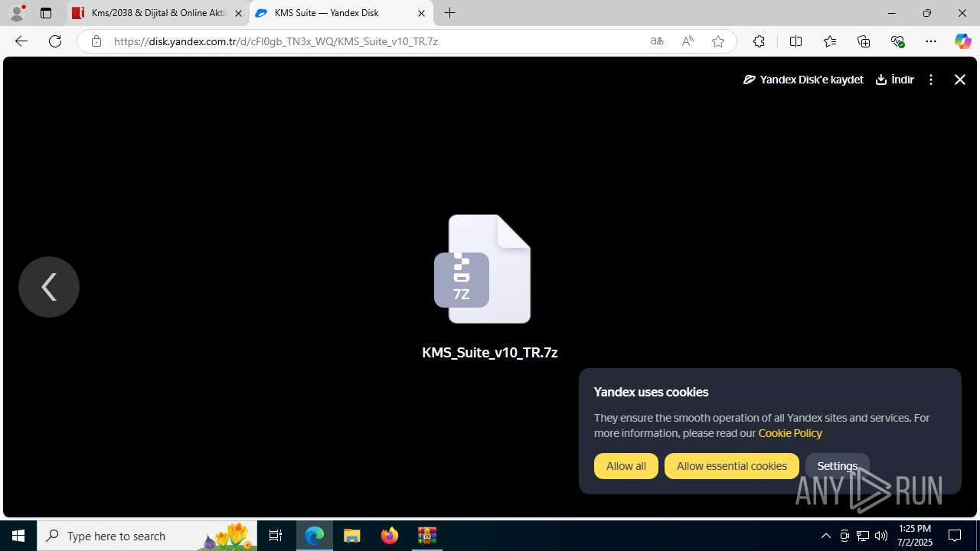Open File Explorer from taskbar
980x551 pixels.
click(352, 536)
